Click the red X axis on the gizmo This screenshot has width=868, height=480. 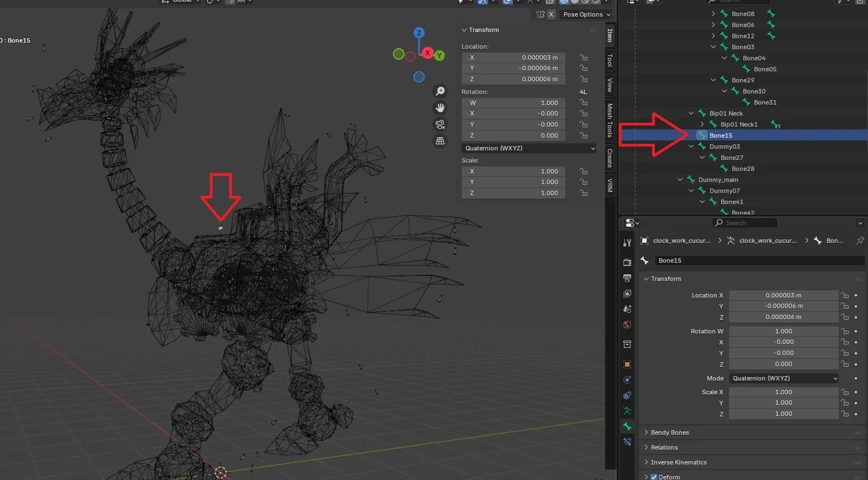(427, 53)
